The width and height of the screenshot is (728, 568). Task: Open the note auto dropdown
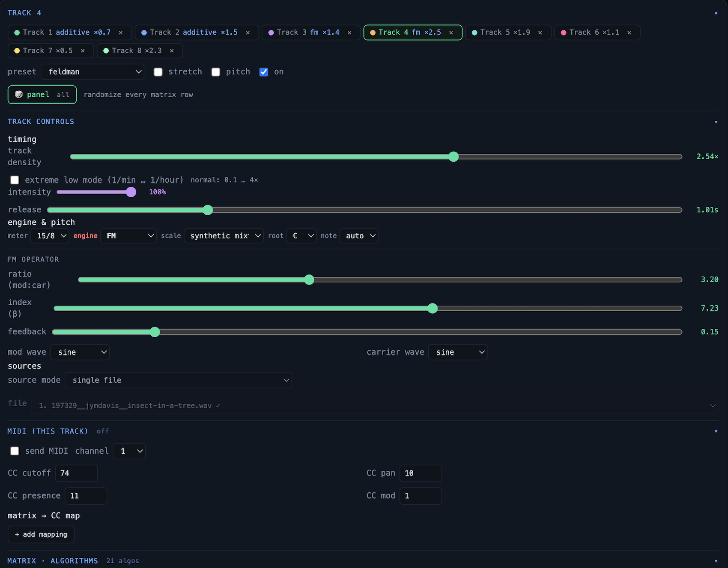coord(359,236)
